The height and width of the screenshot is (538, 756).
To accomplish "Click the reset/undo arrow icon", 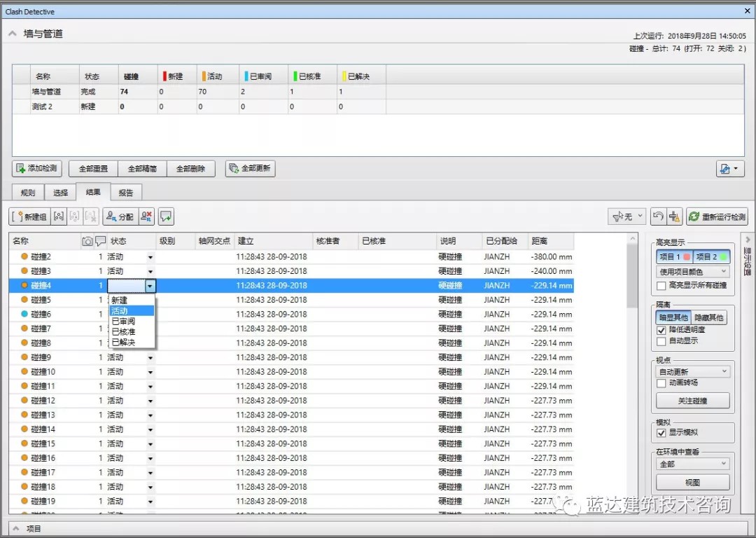I will point(657,217).
